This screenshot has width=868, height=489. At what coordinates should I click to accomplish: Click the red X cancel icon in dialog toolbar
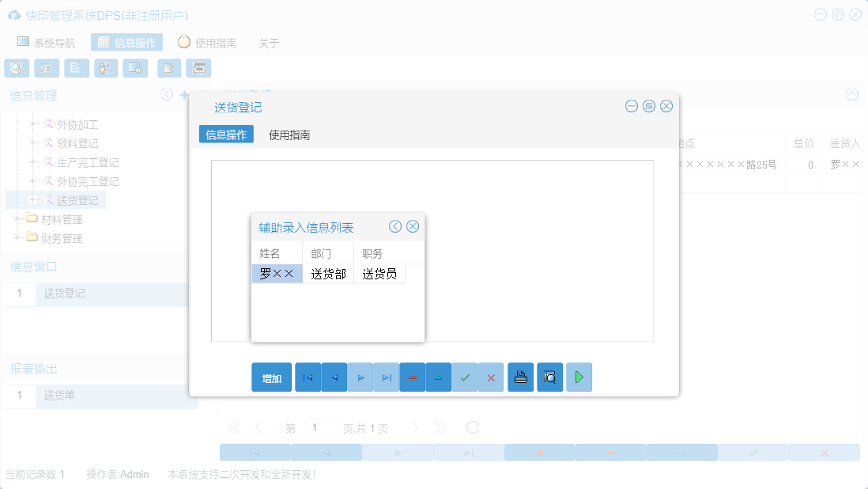point(491,377)
